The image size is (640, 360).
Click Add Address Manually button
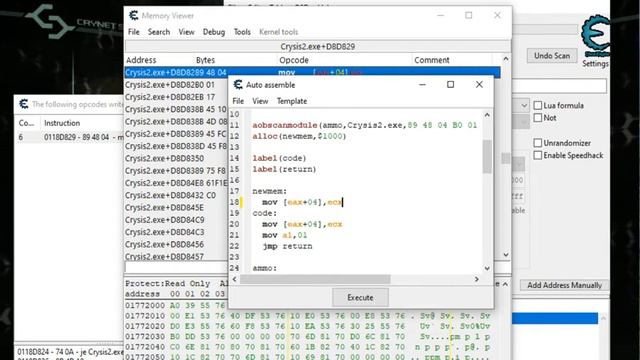(x=564, y=285)
